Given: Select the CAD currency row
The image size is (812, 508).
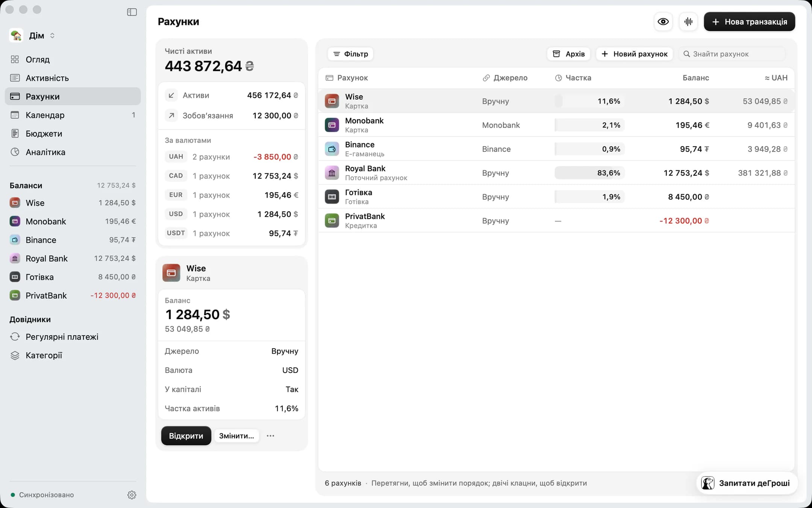Looking at the screenshot, I should tap(232, 176).
